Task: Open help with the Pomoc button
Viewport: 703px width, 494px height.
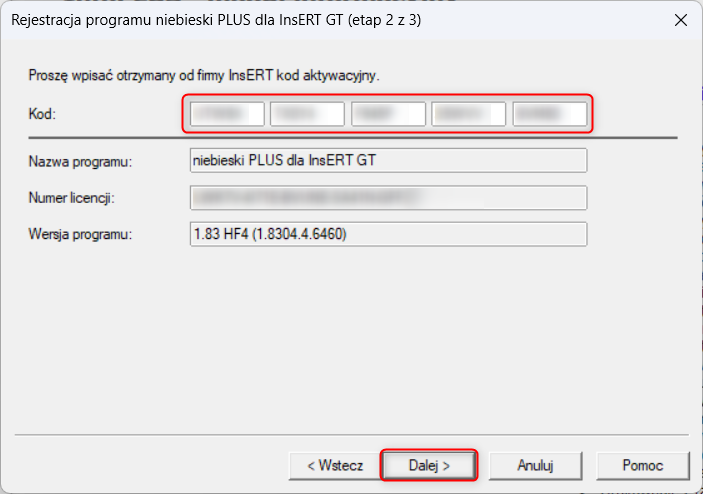Action: [x=643, y=466]
